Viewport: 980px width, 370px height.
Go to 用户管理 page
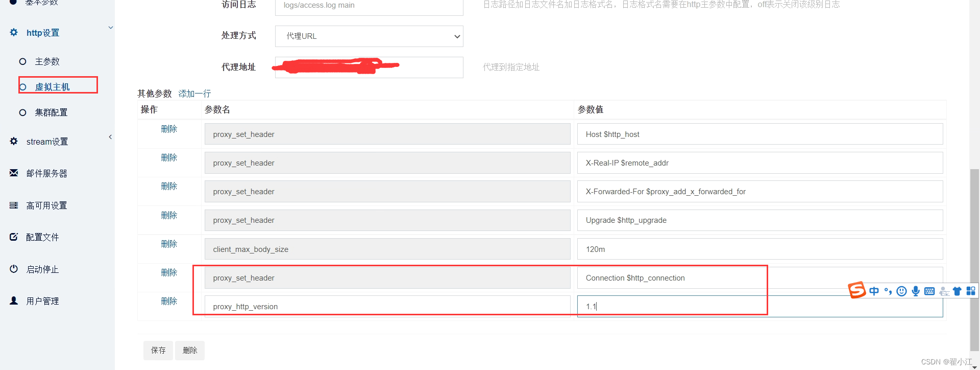pos(42,301)
